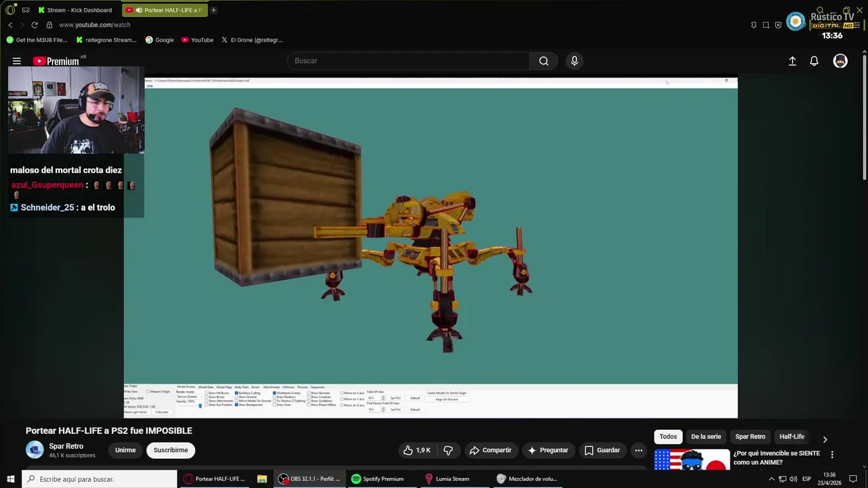The image size is (868, 488).
Task: Select the Todos filter chip
Action: tap(668, 436)
